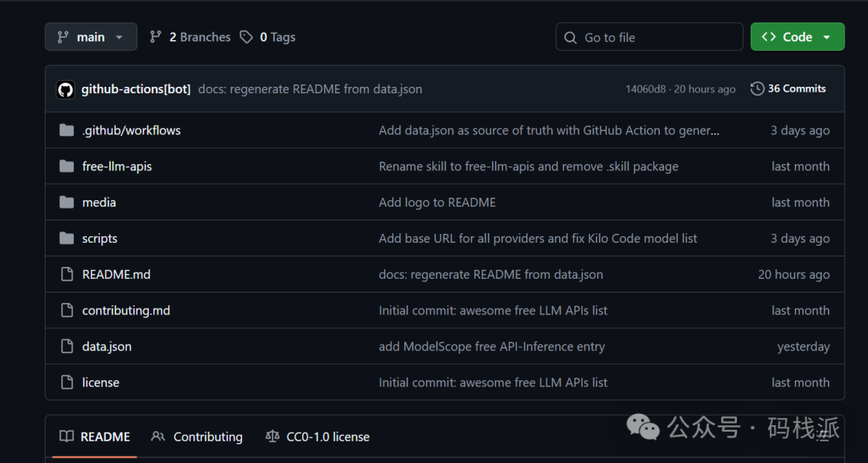This screenshot has height=463, width=868.
Task: Click the tag icon beside 0 Tags
Action: [246, 37]
